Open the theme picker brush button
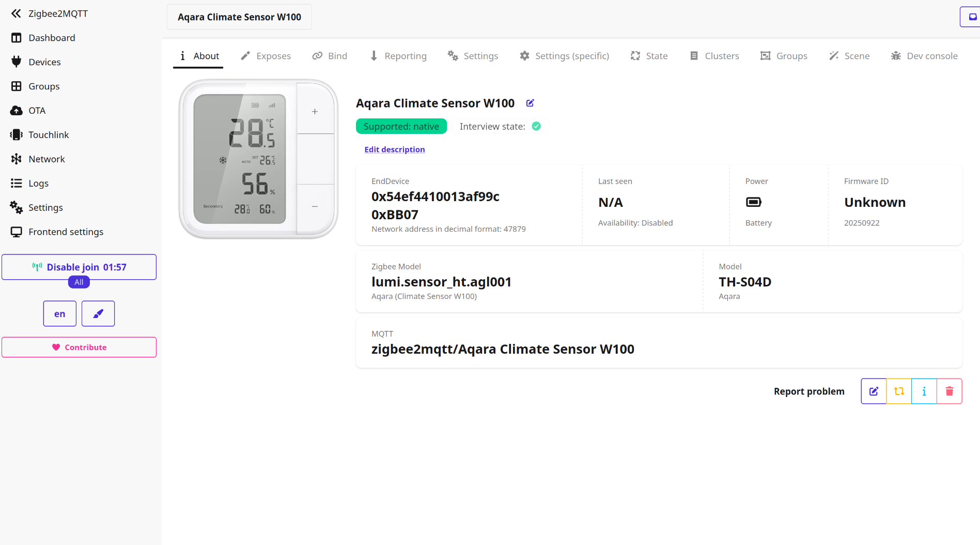The image size is (980, 545). tap(98, 314)
